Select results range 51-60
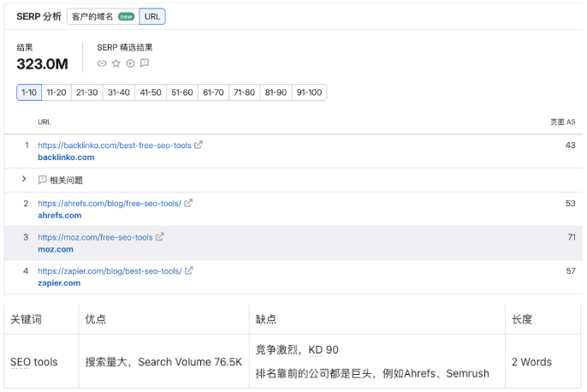This screenshot has width=587, height=392. point(182,92)
